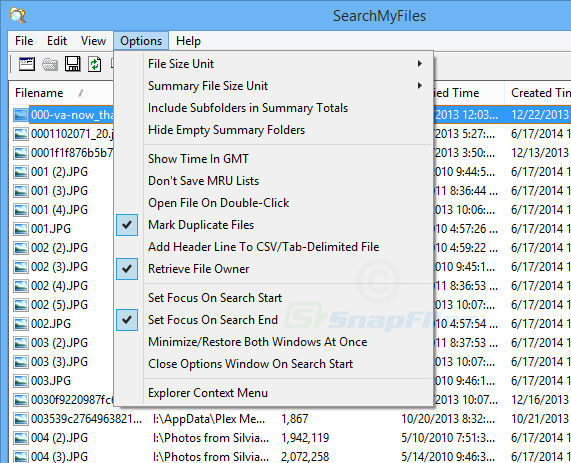Screen dimensions: 571x463
Task: Click the file icon beside 004 (2).JPG
Action: pos(21,438)
